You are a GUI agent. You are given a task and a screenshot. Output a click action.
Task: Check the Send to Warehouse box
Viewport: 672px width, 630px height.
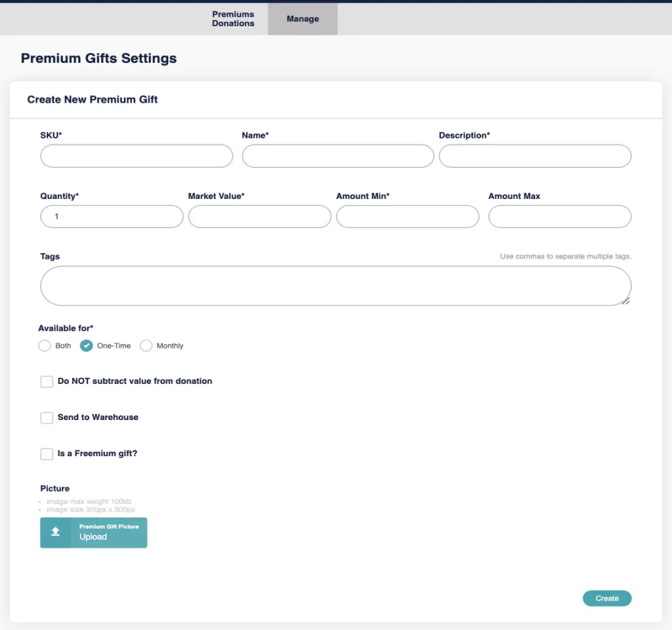click(x=47, y=418)
